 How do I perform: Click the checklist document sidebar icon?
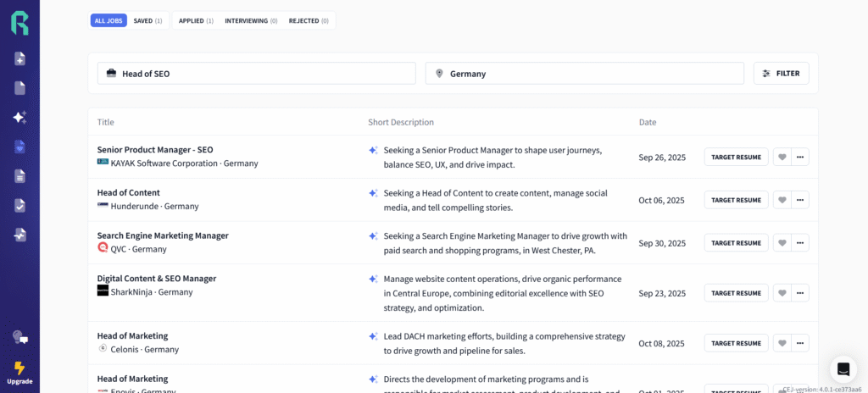click(19, 206)
